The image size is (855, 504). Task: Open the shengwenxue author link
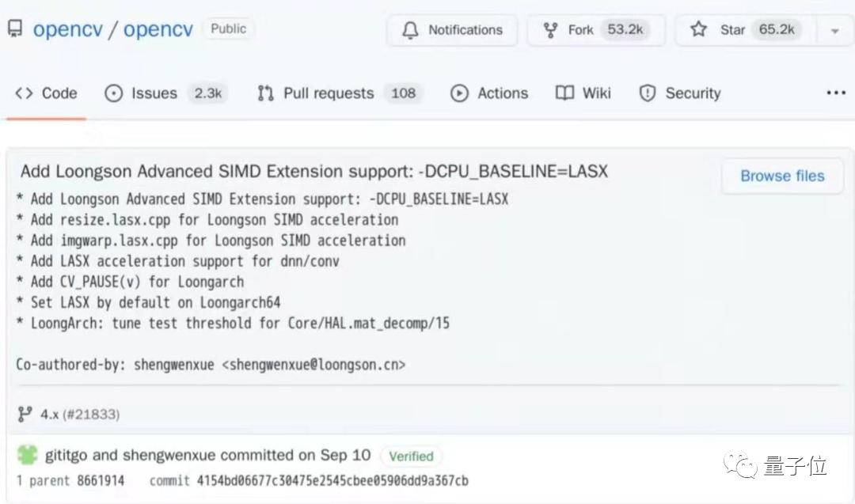pyautogui.click(x=169, y=455)
